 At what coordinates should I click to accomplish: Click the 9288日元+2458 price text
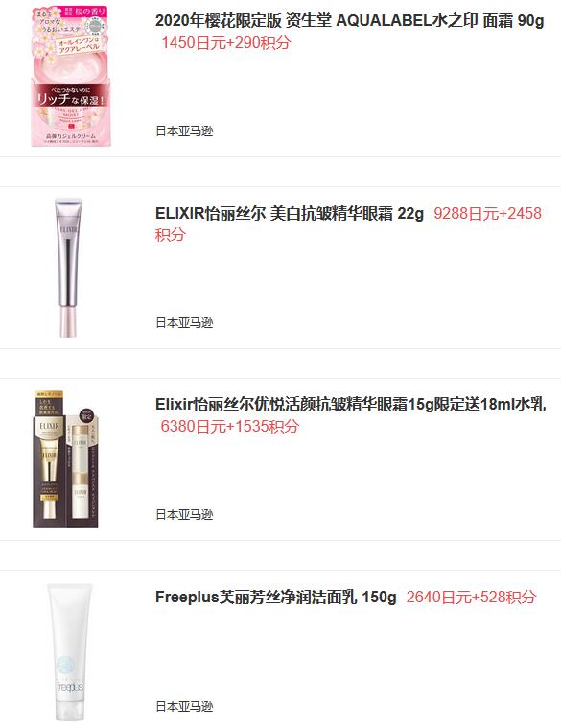[488, 214]
